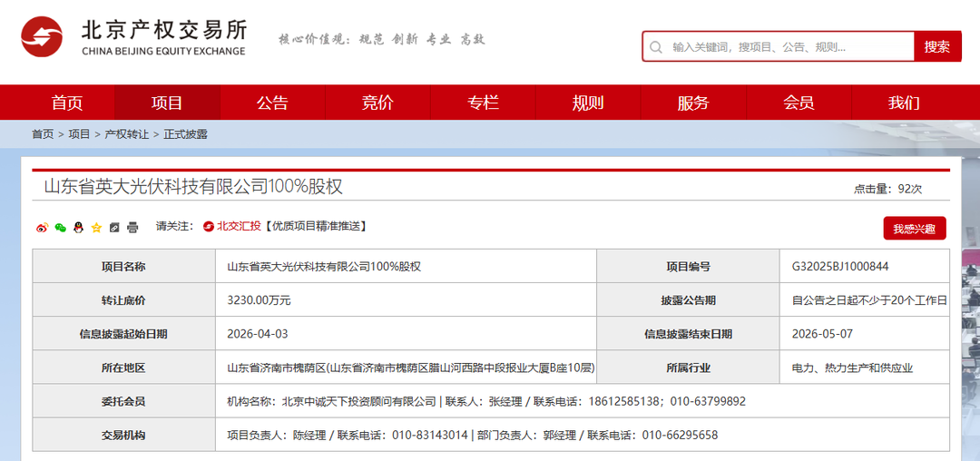Image resolution: width=980 pixels, height=461 pixels.
Task: Click the 产权转让 breadcrumb link
Action: pyautogui.click(x=127, y=134)
